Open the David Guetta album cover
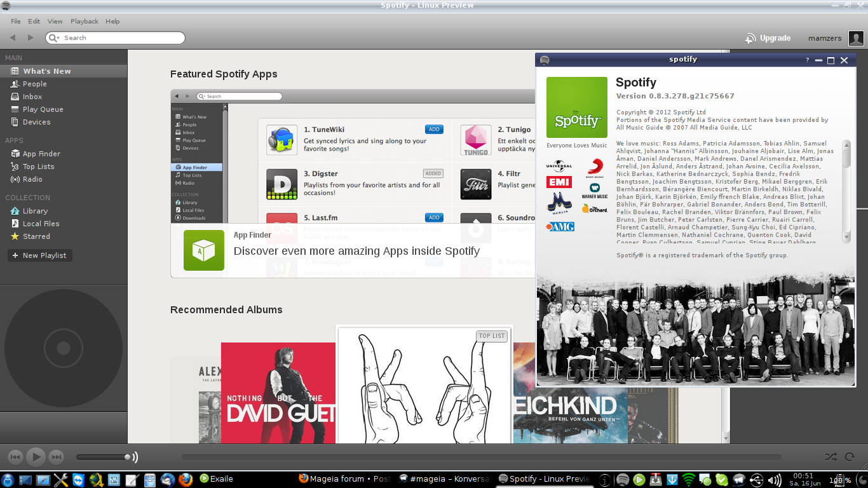The image size is (868, 488). [x=278, y=393]
